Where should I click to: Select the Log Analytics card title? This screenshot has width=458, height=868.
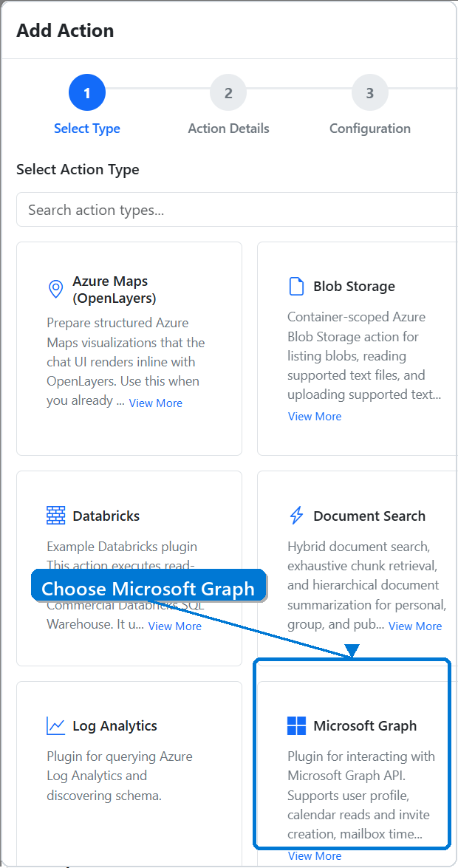[115, 725]
